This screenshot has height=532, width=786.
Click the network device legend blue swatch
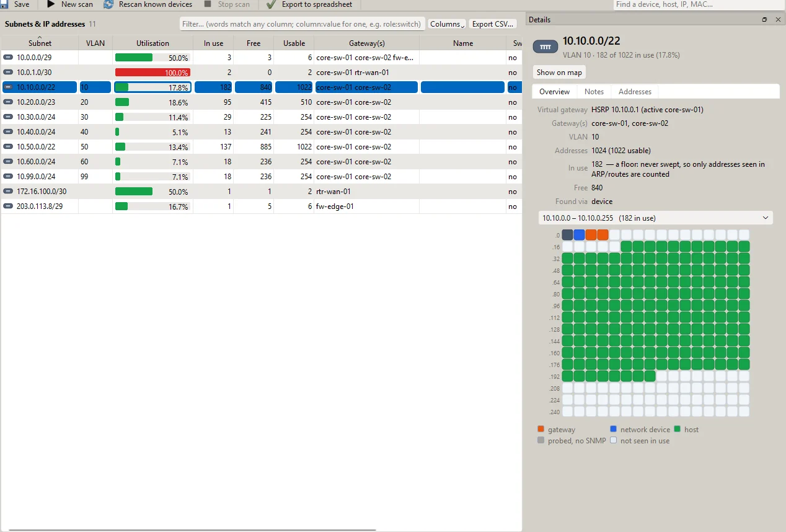click(614, 429)
